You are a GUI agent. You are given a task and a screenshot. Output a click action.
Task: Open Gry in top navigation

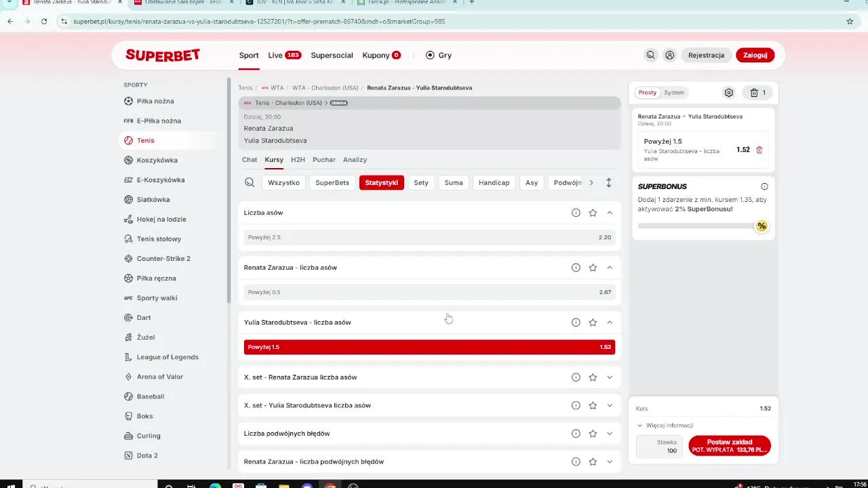point(438,55)
